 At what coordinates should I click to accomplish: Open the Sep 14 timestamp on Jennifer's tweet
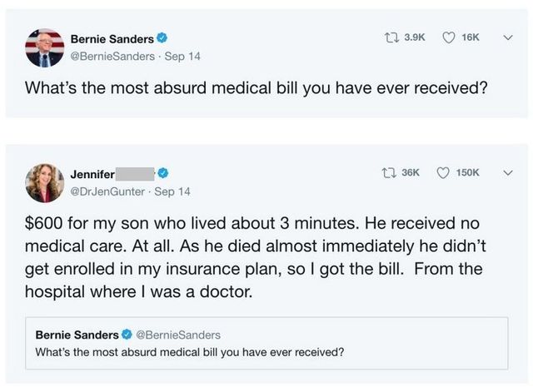172,191
